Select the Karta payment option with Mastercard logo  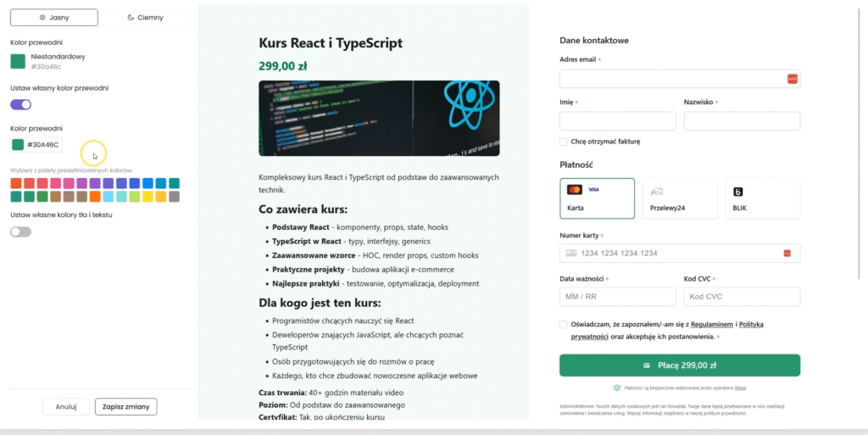pyautogui.click(x=597, y=198)
